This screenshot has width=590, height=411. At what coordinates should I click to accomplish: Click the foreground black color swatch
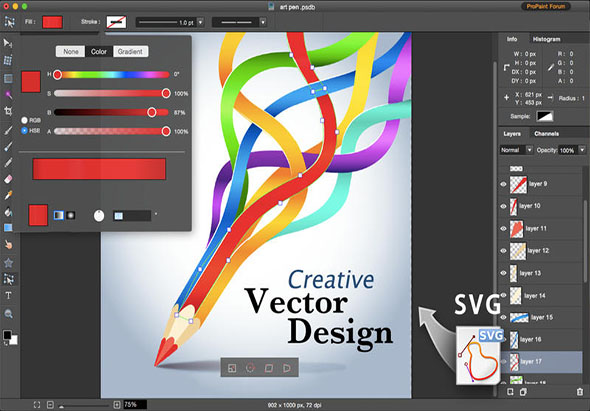coord(7,335)
